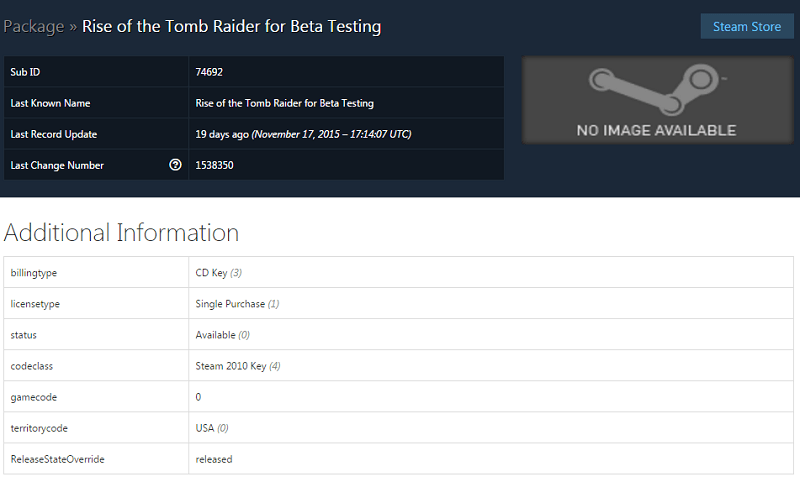Image resolution: width=800 pixels, height=482 pixels.
Task: Click the Last Record Update timestamp
Action: [x=303, y=134]
